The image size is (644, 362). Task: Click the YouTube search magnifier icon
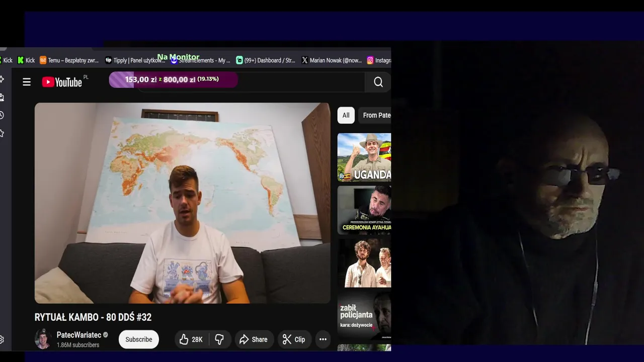point(378,82)
